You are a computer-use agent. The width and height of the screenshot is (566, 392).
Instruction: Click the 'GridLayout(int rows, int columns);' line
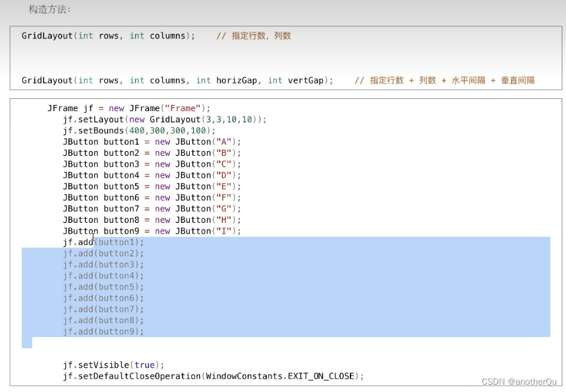click(x=108, y=36)
